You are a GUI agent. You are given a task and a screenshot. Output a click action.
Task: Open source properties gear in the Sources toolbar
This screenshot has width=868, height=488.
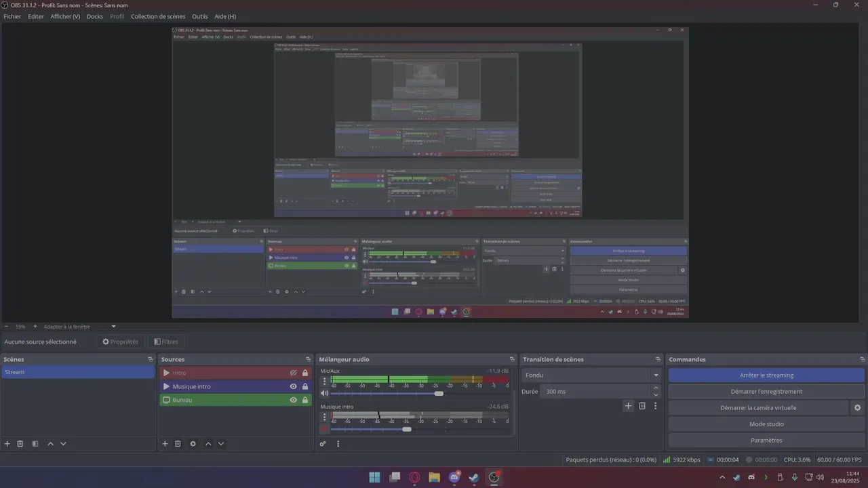point(193,444)
